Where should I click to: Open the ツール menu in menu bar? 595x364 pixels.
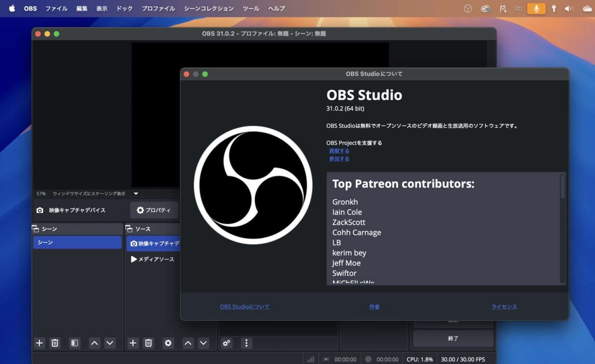tap(251, 8)
